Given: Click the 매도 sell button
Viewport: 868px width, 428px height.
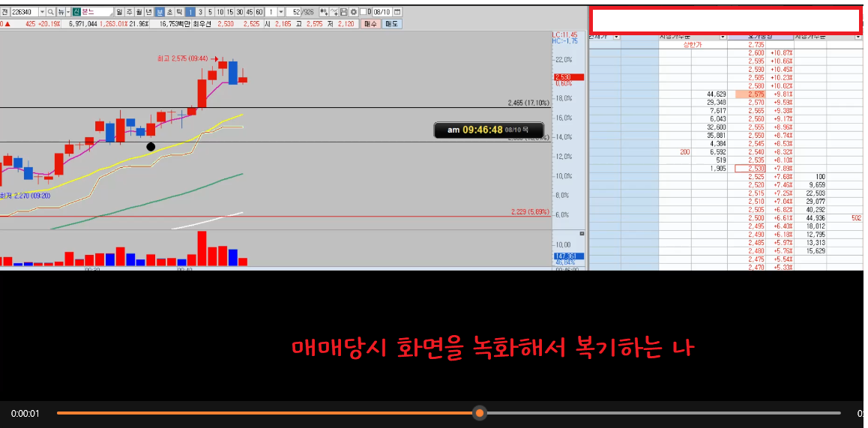Looking at the screenshot, I should [391, 24].
